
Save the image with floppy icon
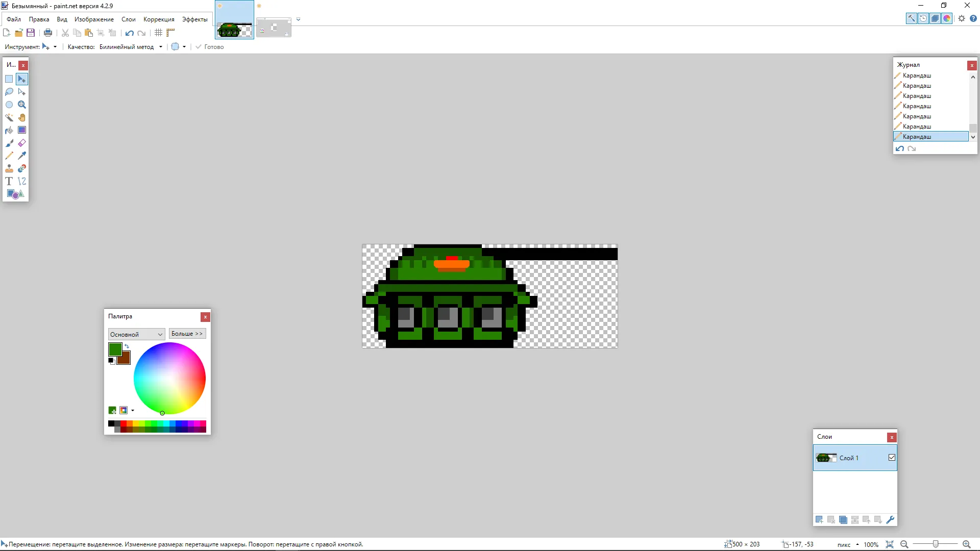point(31,33)
